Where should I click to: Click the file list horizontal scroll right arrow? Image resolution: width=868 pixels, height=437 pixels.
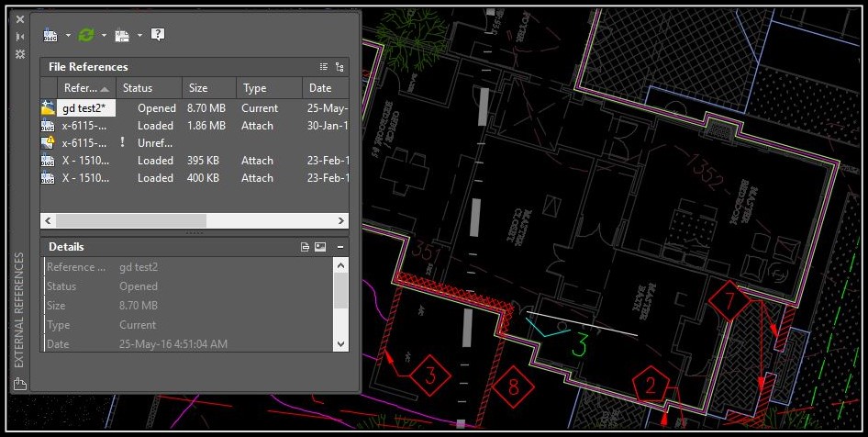coord(341,221)
